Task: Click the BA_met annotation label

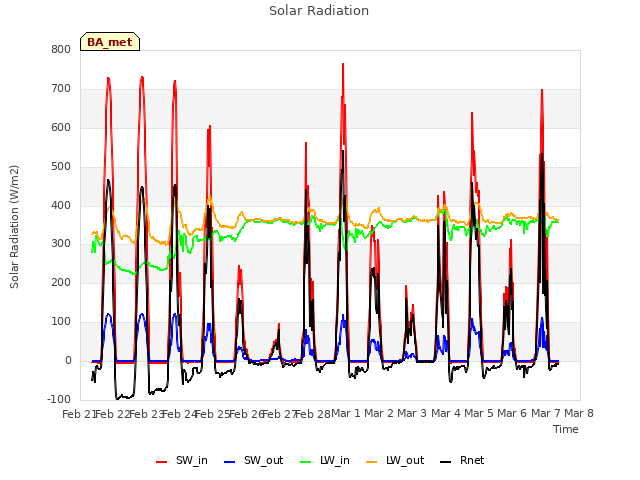Action: (110, 42)
